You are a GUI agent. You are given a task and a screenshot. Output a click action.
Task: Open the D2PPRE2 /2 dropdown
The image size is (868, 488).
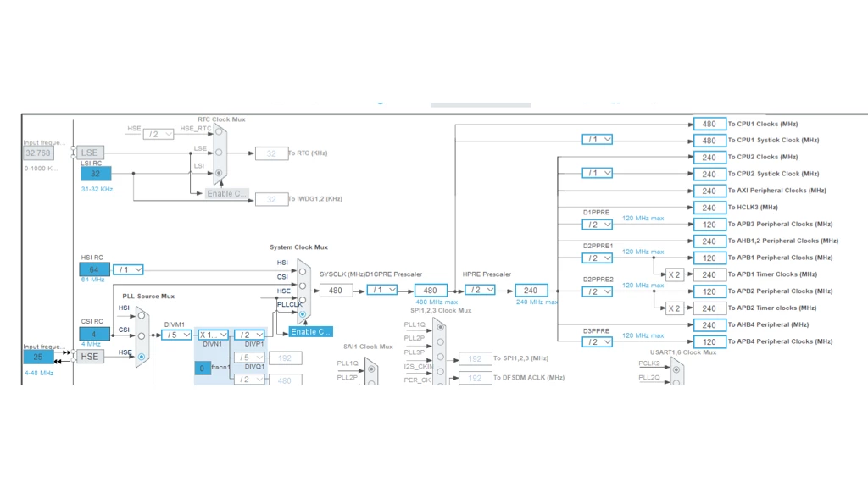(598, 291)
